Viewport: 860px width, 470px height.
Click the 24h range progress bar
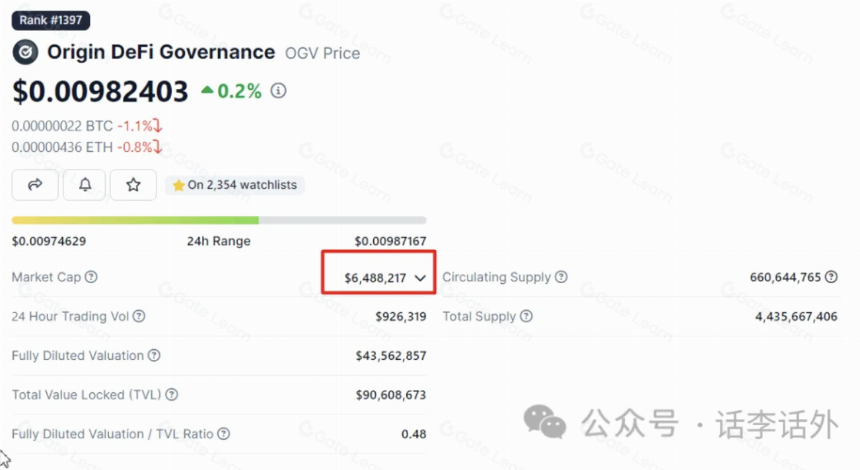(219, 220)
